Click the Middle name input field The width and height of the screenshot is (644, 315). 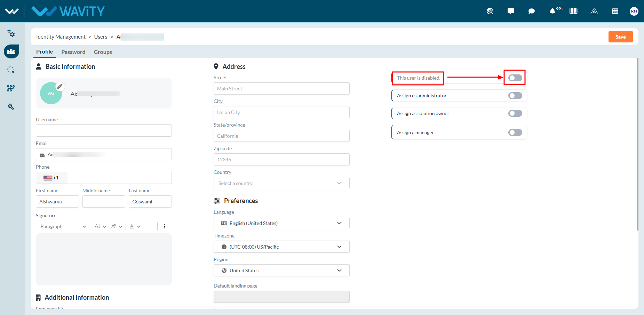(104, 201)
